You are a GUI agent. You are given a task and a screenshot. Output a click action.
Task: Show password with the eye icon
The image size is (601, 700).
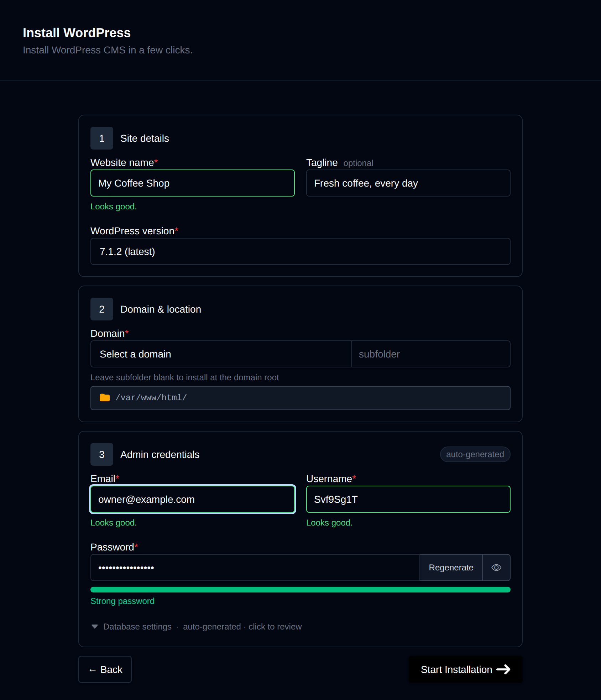click(496, 568)
